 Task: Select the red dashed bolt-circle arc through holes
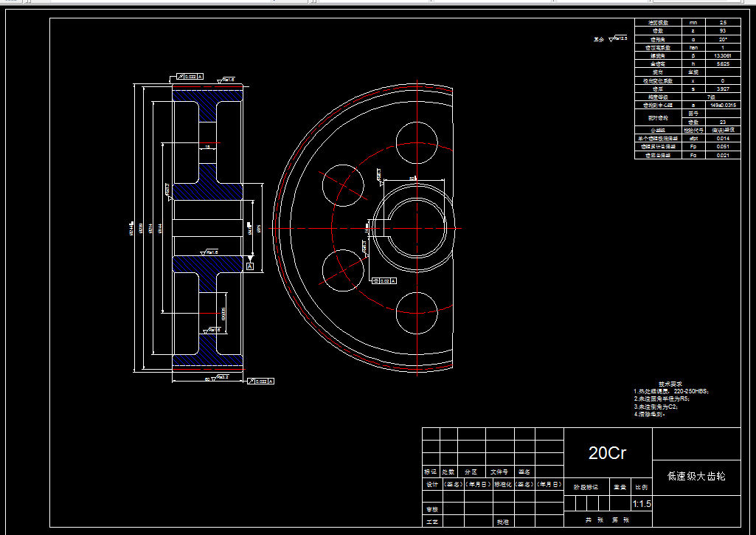pyautogui.click(x=392, y=228)
